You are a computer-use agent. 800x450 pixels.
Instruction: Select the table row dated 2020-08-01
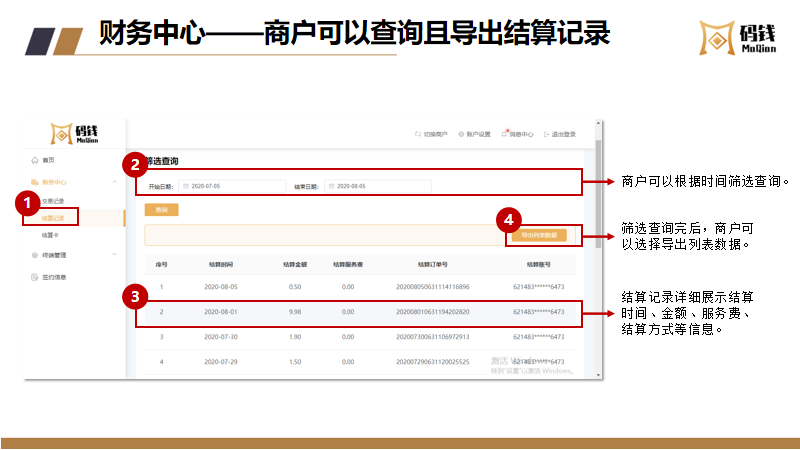360,312
